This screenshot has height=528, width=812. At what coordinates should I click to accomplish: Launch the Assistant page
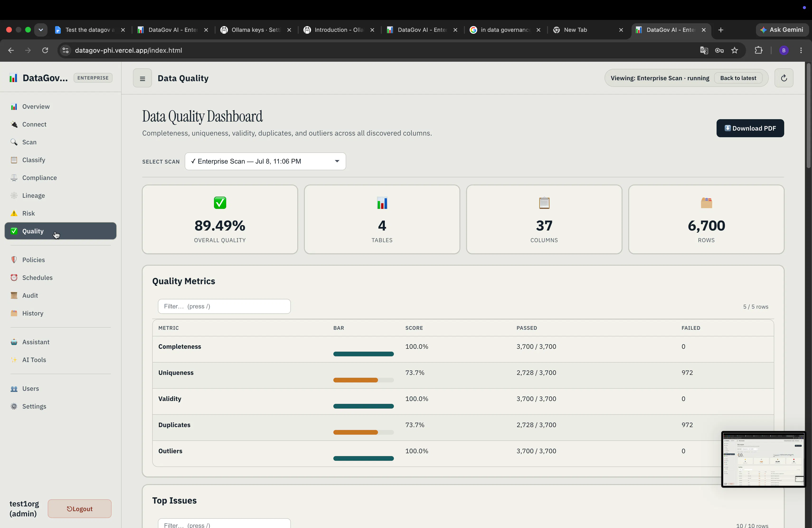[60, 342]
